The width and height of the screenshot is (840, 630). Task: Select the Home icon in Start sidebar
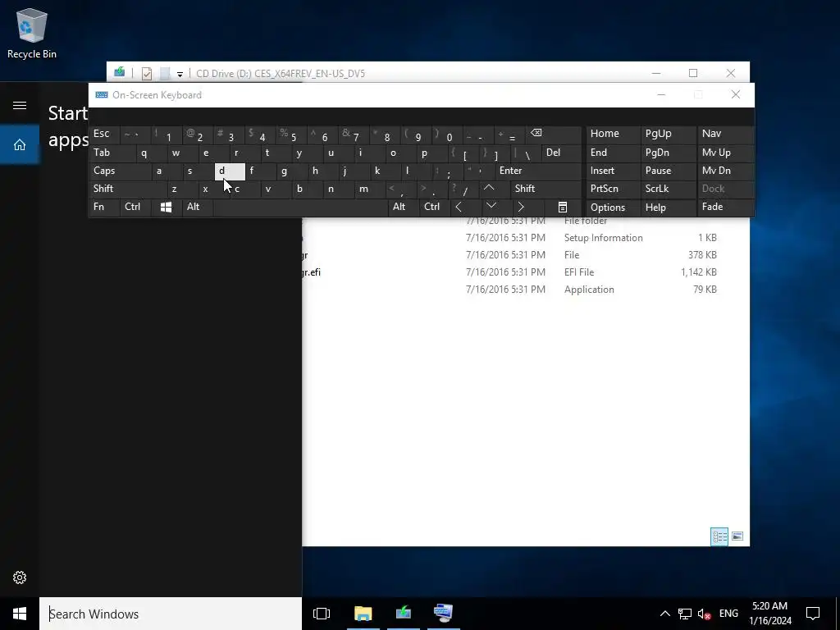point(20,144)
